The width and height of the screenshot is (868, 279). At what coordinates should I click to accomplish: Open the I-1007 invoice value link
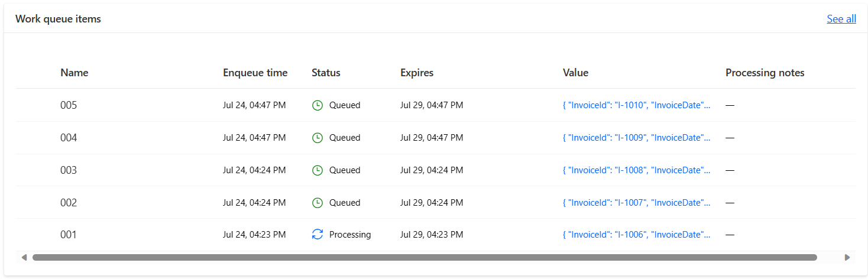click(637, 203)
